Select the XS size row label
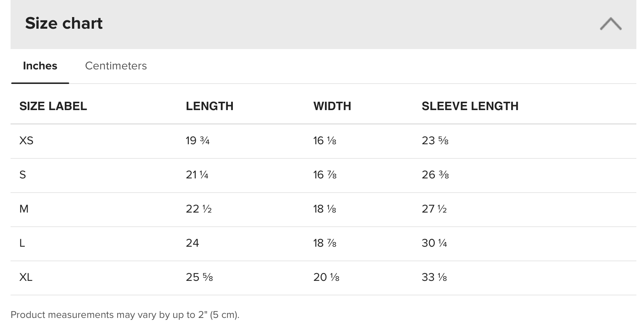Viewport: 644px width, 335px height. [26, 141]
